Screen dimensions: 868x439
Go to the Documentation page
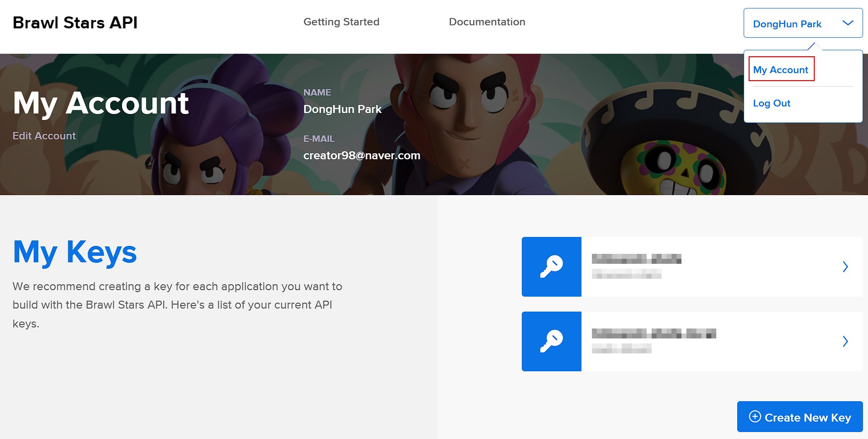point(487,22)
